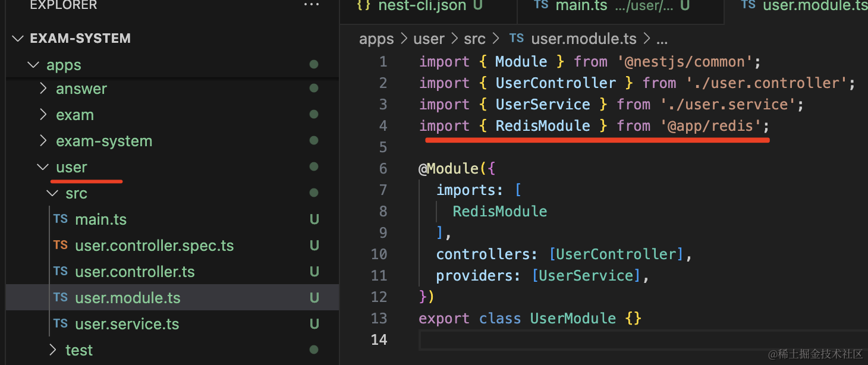Click the TS icon in the breadcrumb path
The width and height of the screenshot is (868, 365).
(517, 39)
